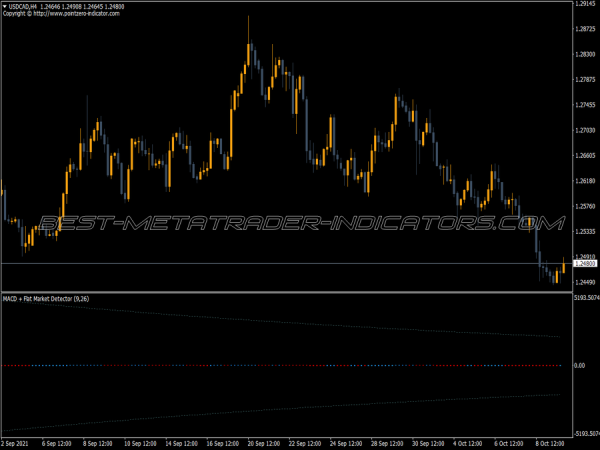This screenshot has height=450, width=600.
Task: Click the 1.29145 price axis value
Action: tap(585, 3)
